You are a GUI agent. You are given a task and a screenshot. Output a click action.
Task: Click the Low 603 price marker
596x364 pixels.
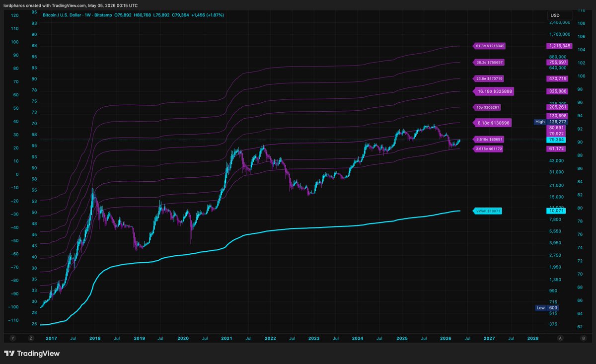(x=548, y=308)
